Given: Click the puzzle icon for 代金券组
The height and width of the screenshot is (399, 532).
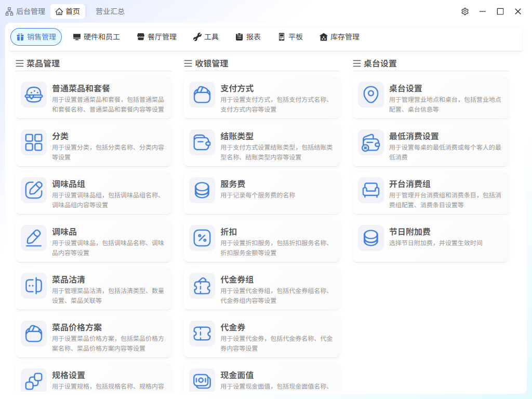Looking at the screenshot, I should click(x=202, y=286).
